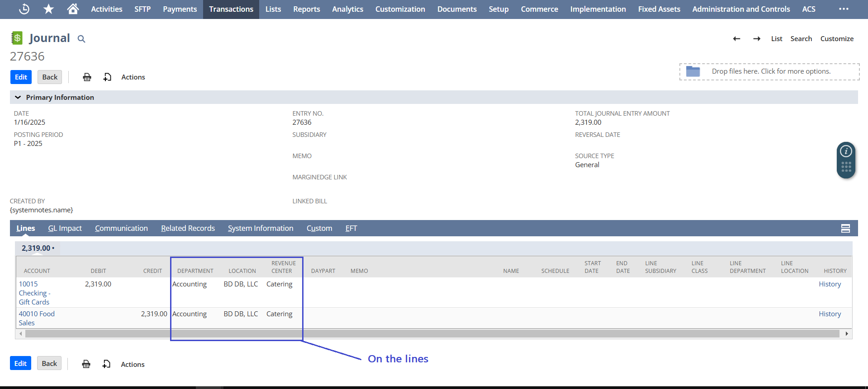868x389 pixels.
Task: Open the floating info assistant icon
Action: tap(846, 151)
